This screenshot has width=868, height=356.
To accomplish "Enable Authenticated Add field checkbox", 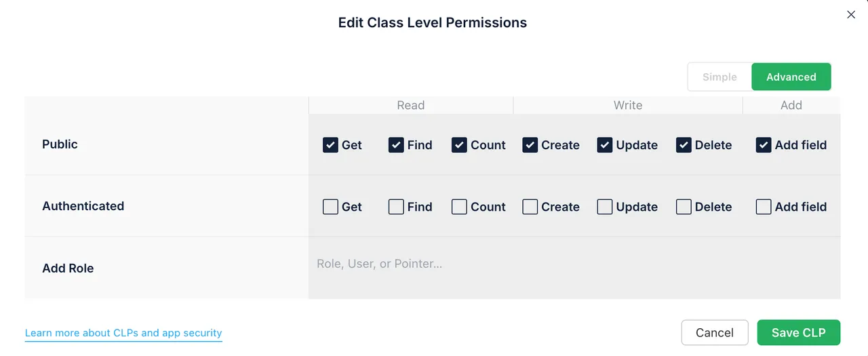I will coord(764,207).
